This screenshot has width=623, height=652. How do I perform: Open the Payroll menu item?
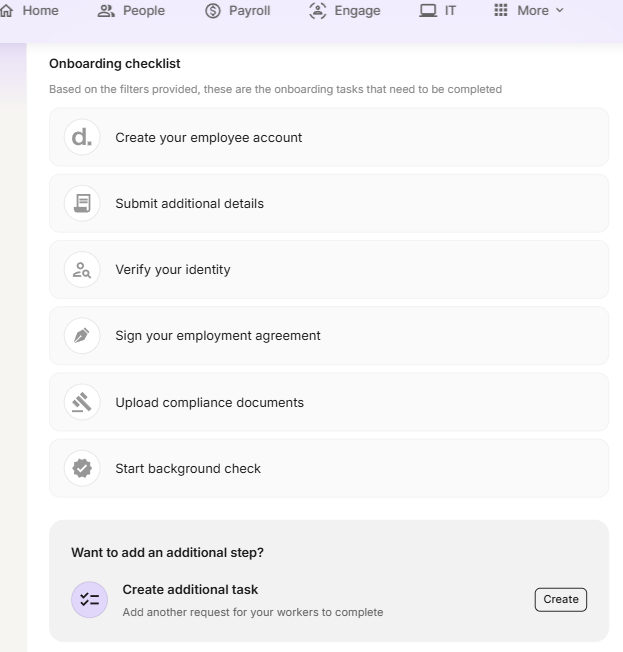[x=249, y=11]
